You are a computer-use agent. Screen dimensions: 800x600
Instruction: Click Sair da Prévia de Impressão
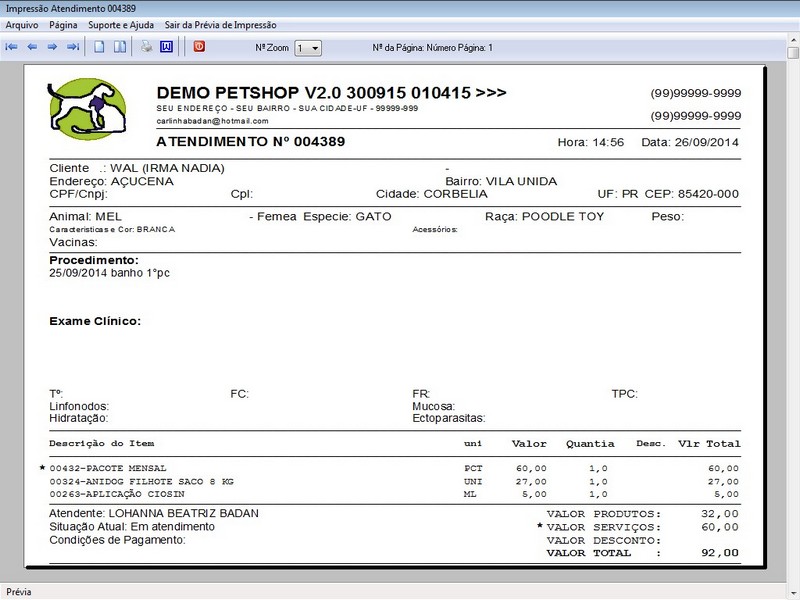(x=220, y=25)
